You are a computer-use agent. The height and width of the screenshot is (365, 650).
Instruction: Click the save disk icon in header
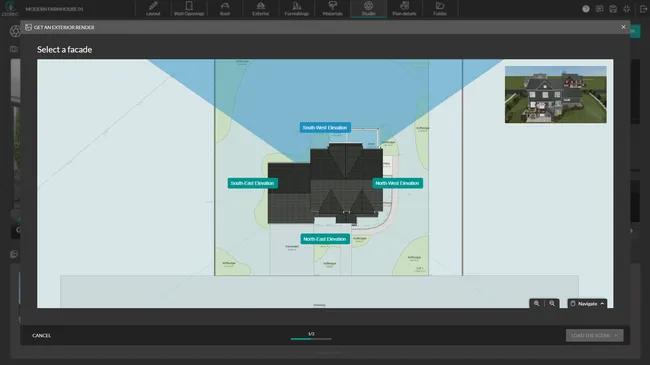pyautogui.click(x=613, y=9)
